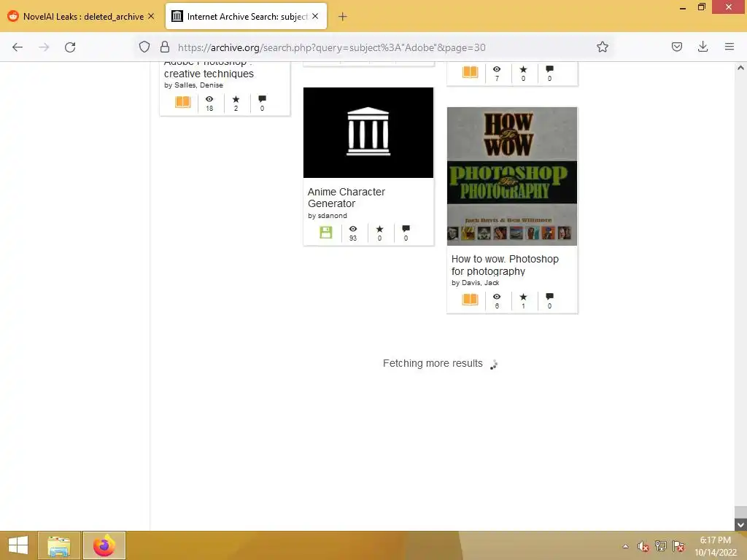
Task: Click the software floppy icon under Anime Character Generator
Action: point(326,233)
